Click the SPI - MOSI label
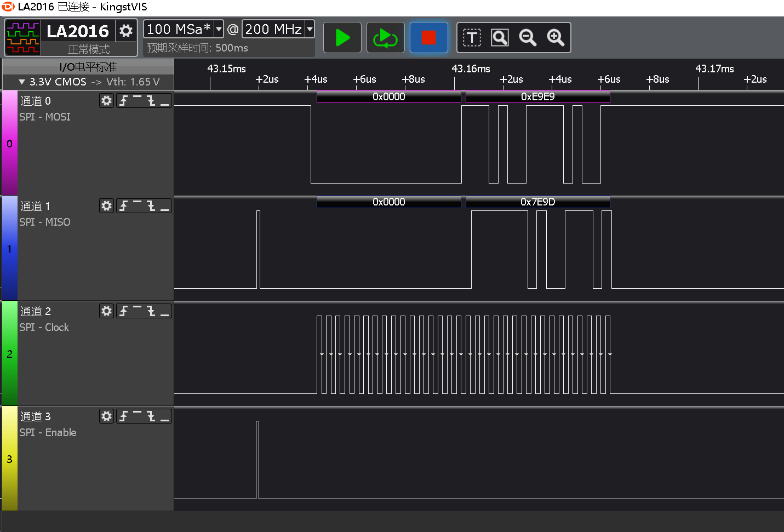784x532 pixels. [x=45, y=117]
